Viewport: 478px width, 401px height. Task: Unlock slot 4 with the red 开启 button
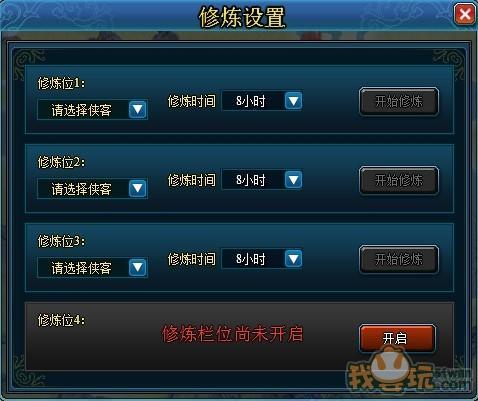pyautogui.click(x=397, y=338)
